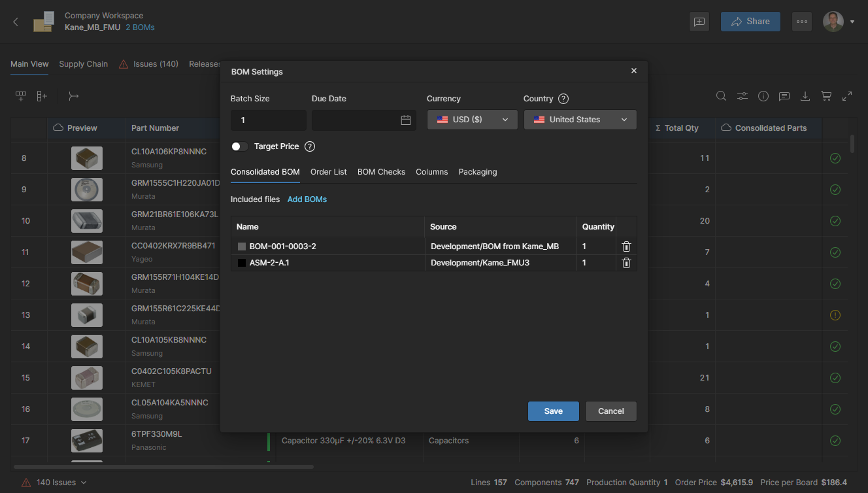Click the gray color swatch for BOM-001-0003-2
This screenshot has height=493, width=868.
point(242,246)
